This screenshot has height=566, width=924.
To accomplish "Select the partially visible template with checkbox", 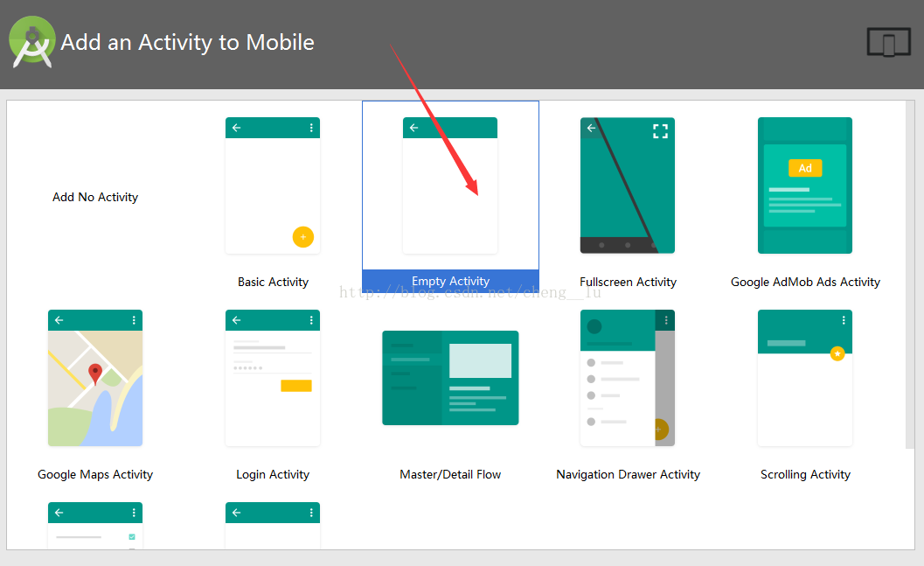I will (x=95, y=525).
